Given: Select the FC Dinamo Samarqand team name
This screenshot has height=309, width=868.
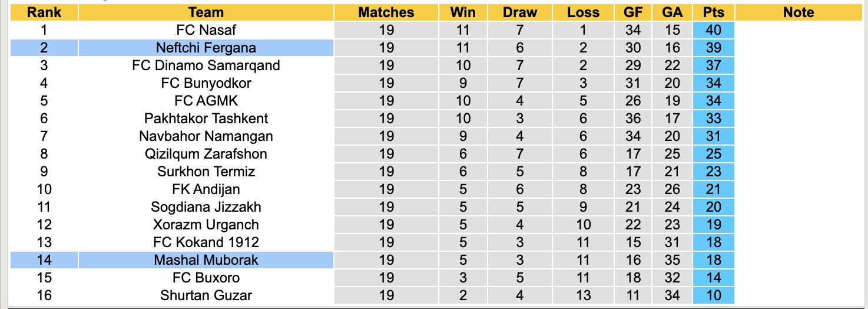Looking at the screenshot, I should point(206,65).
